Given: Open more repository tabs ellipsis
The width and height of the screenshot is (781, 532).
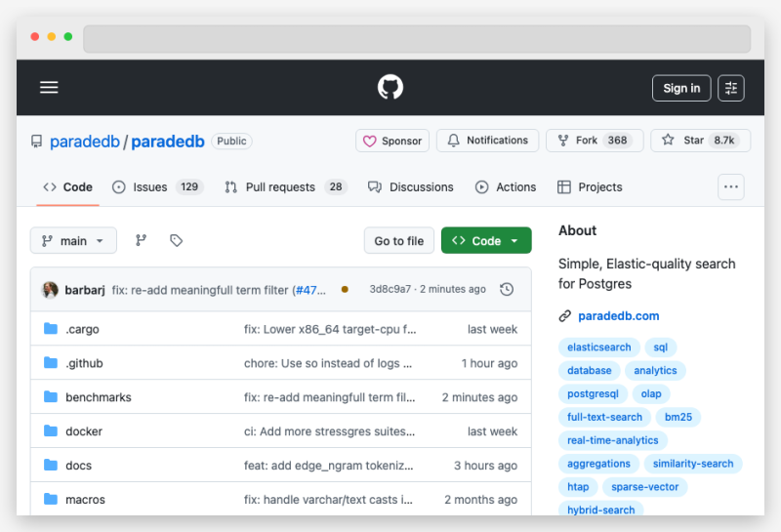Looking at the screenshot, I should 730,186.
